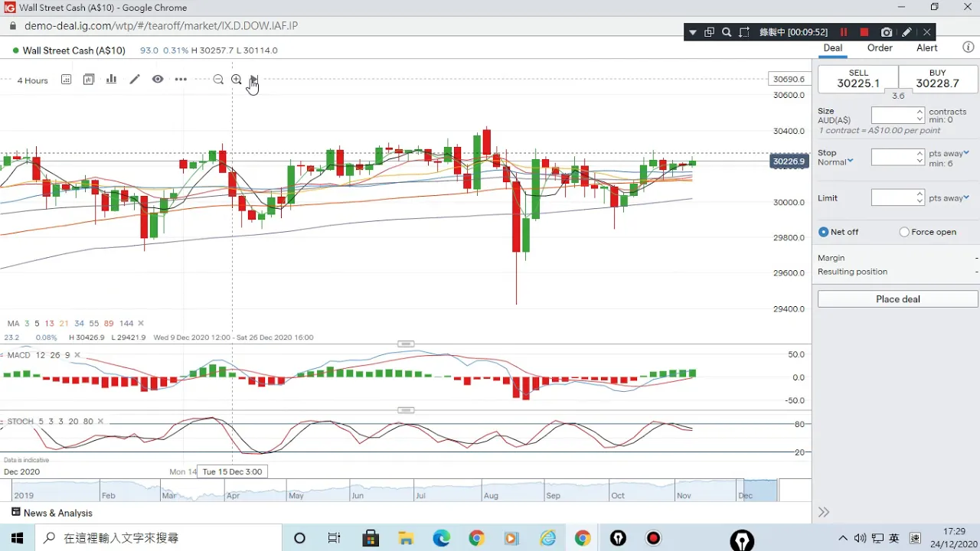980x551 pixels.
Task: Click the Size contracts input field
Action: click(x=893, y=116)
